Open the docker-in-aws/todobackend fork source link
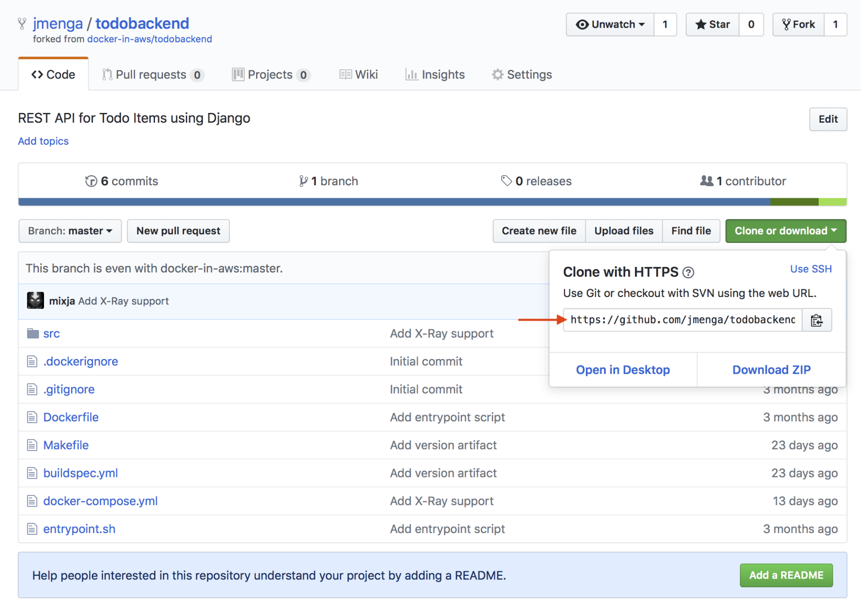Screen dimensions: 861x616 pyautogui.click(x=149, y=39)
